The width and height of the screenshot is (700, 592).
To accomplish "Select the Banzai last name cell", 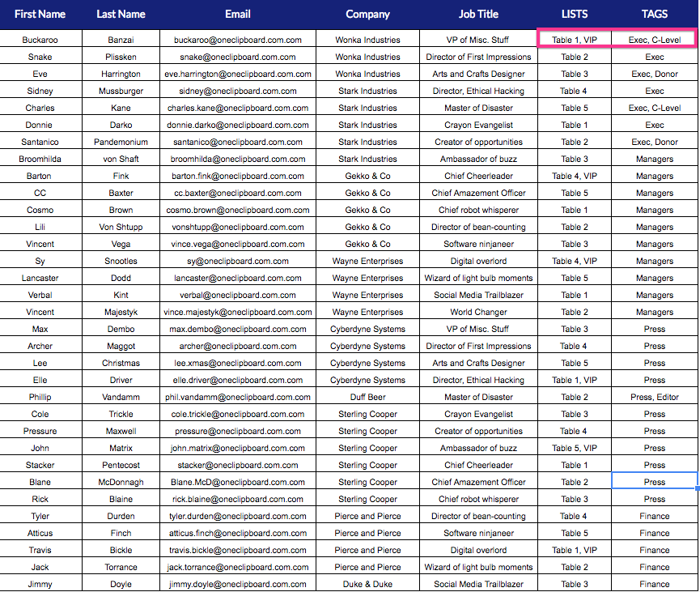I will [121, 40].
